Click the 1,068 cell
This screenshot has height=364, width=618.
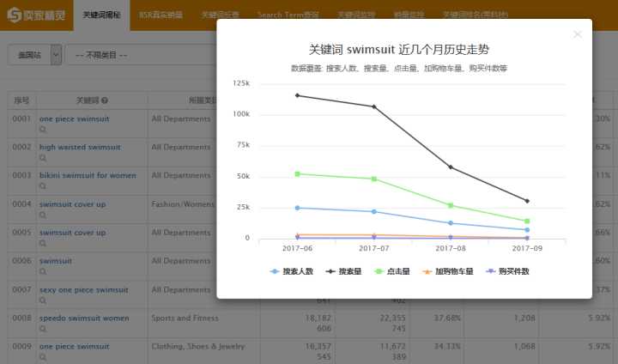pyautogui.click(x=524, y=346)
